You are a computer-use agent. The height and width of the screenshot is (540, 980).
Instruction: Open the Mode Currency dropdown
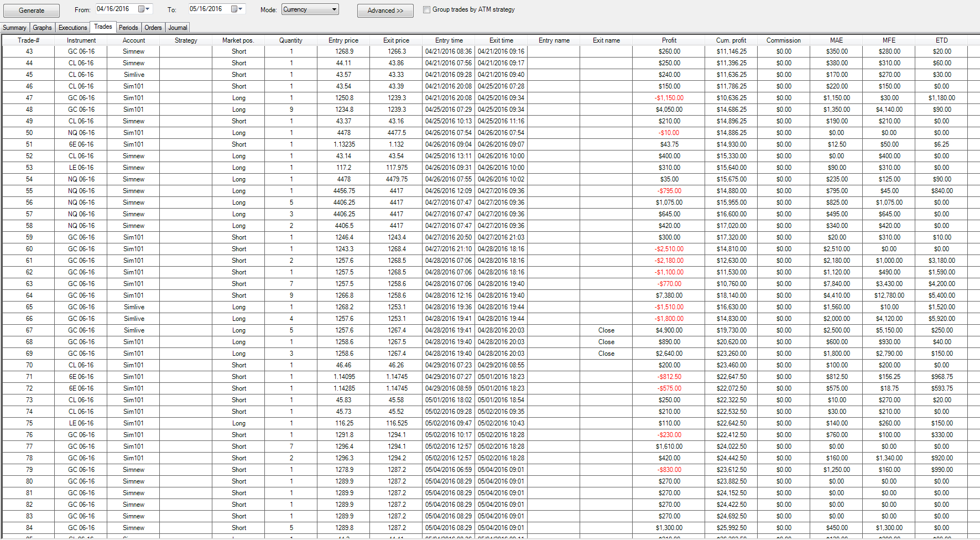[310, 9]
